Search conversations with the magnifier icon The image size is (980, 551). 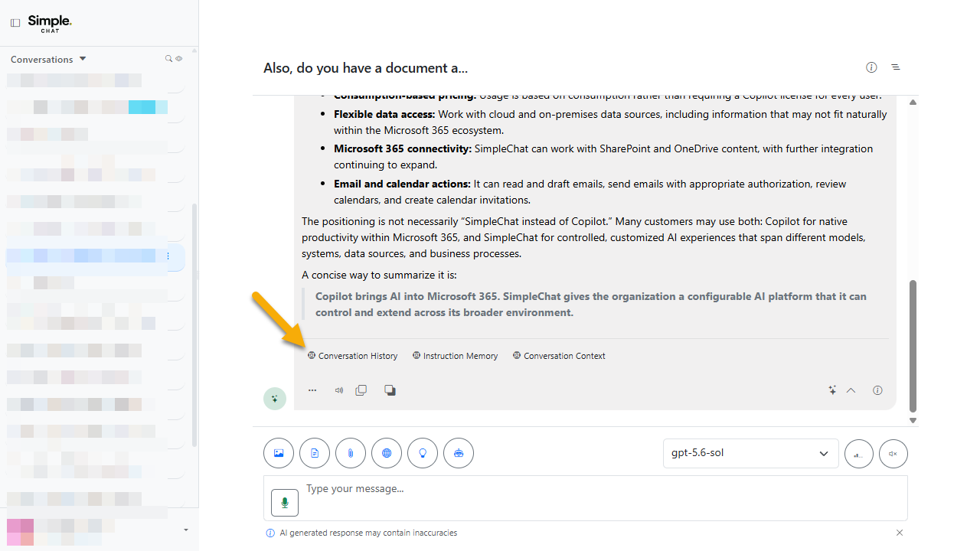(169, 59)
